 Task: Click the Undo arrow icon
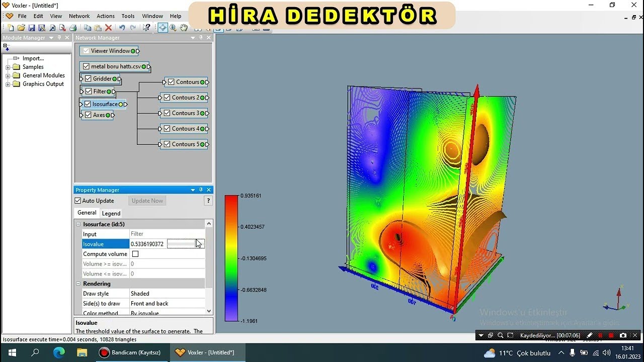coord(122,28)
